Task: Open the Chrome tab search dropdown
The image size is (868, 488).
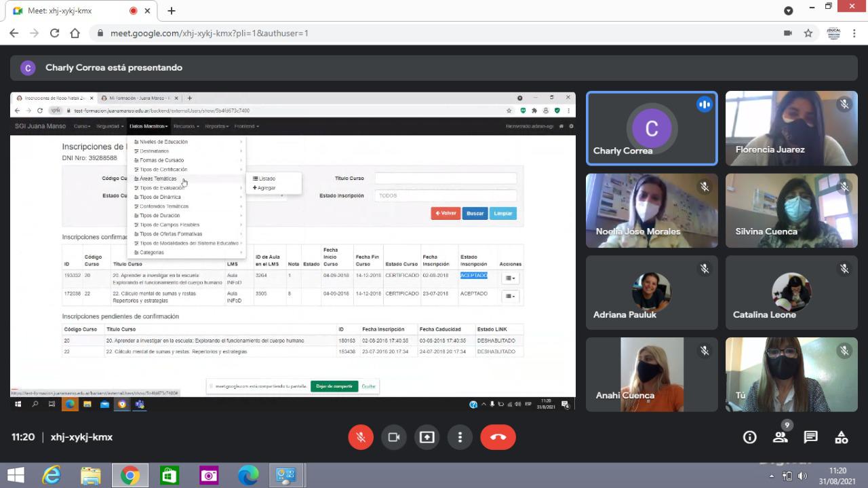Action: pyautogui.click(x=788, y=11)
